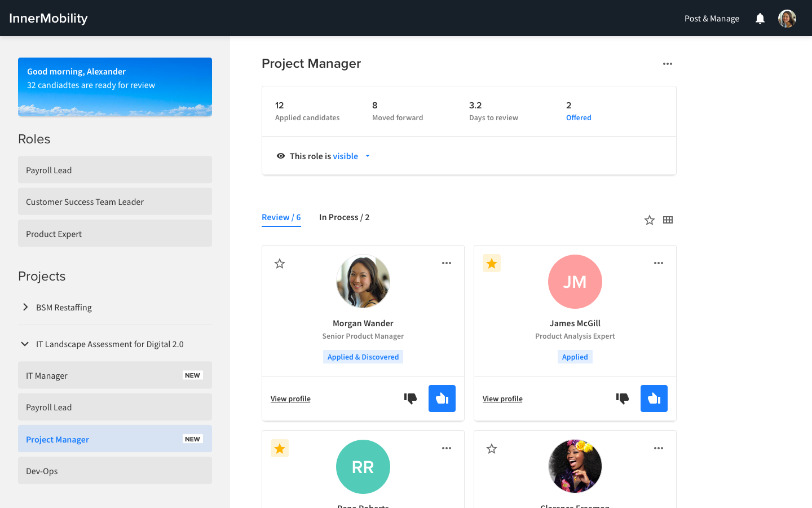Toggle starred candidates filter above cards
The height and width of the screenshot is (508, 812).
tap(650, 220)
